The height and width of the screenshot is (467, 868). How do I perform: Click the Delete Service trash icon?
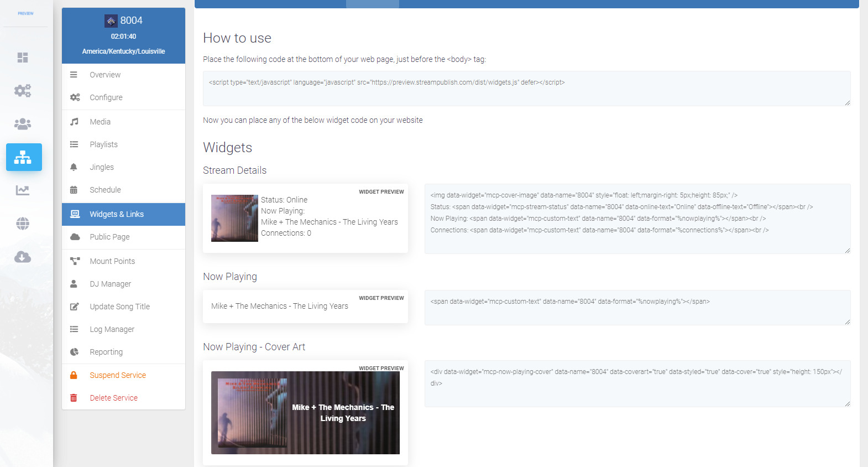74,398
